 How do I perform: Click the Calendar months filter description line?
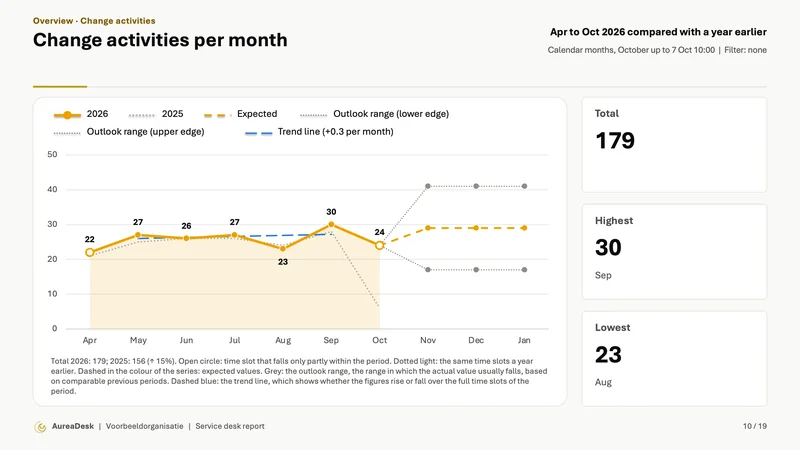[x=657, y=50]
